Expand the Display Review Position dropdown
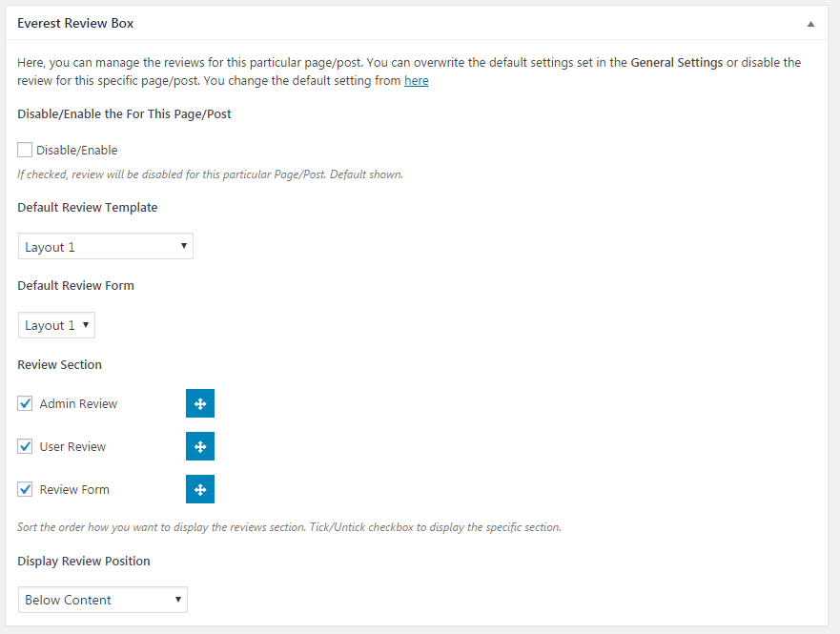The height and width of the screenshot is (634, 840). point(102,600)
